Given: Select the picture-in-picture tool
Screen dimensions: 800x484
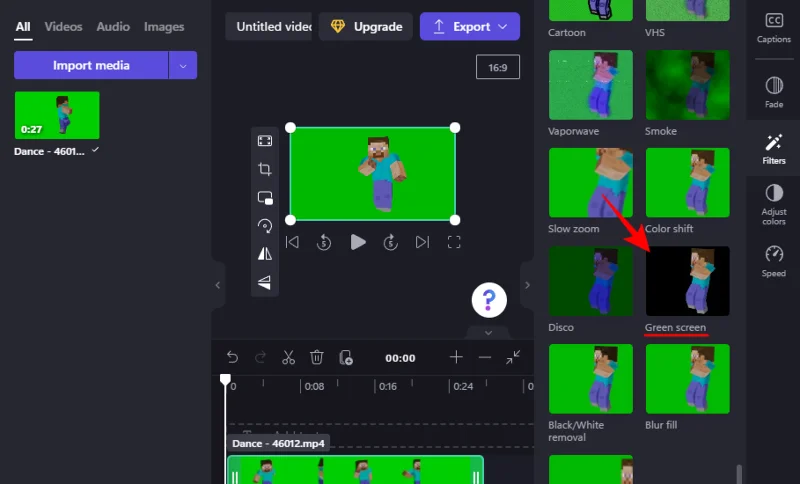Looking at the screenshot, I should click(x=265, y=198).
